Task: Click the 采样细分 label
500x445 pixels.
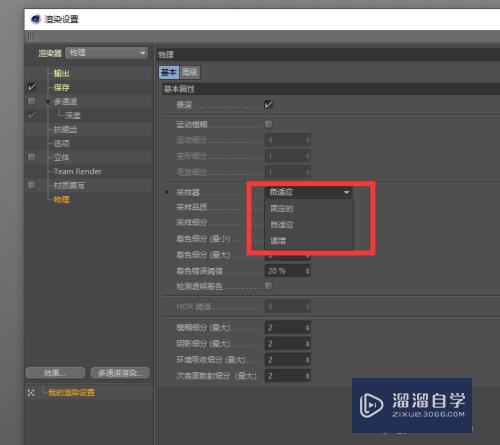Action: coord(192,223)
